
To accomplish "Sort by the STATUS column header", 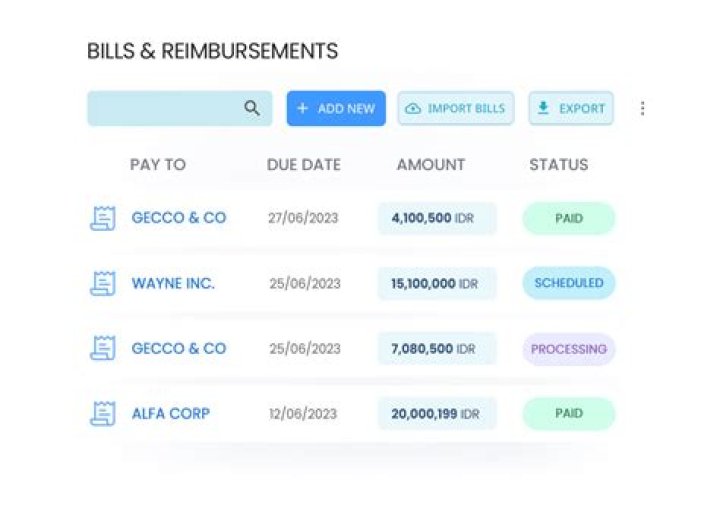I will click(559, 164).
